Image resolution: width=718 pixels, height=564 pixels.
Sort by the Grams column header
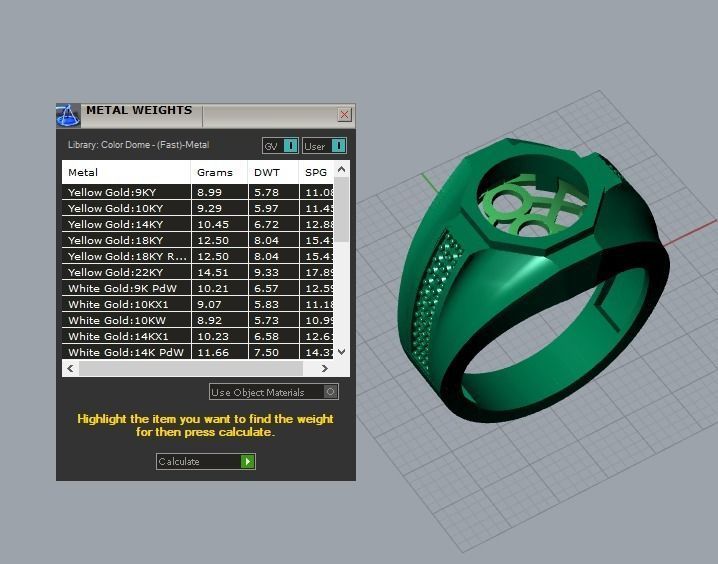[x=219, y=173]
